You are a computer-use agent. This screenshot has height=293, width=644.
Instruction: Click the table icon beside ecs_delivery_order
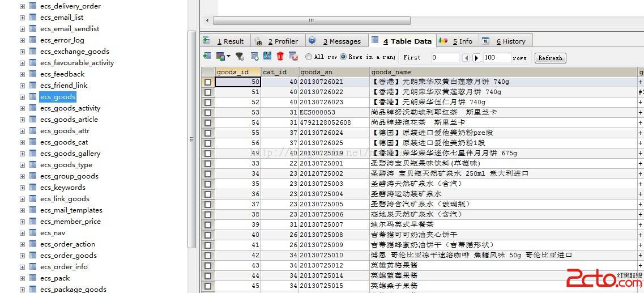click(x=33, y=6)
